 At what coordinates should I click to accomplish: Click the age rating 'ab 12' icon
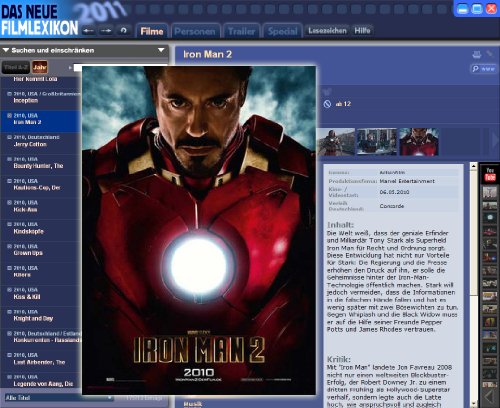(x=327, y=104)
